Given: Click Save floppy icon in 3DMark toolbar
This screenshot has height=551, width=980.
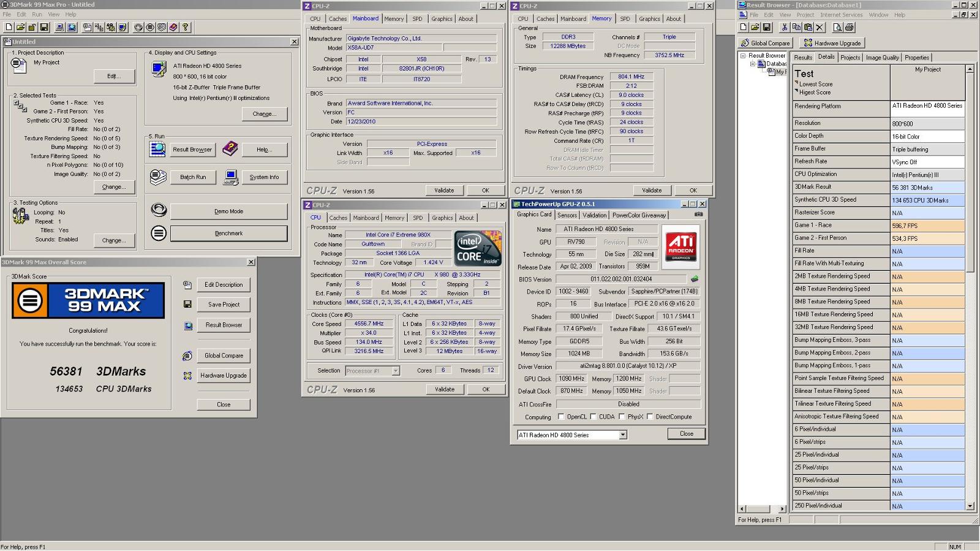Looking at the screenshot, I should [44, 27].
